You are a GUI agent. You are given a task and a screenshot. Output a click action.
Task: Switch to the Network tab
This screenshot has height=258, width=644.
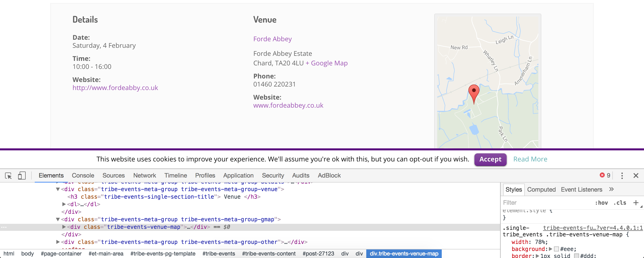click(x=144, y=176)
